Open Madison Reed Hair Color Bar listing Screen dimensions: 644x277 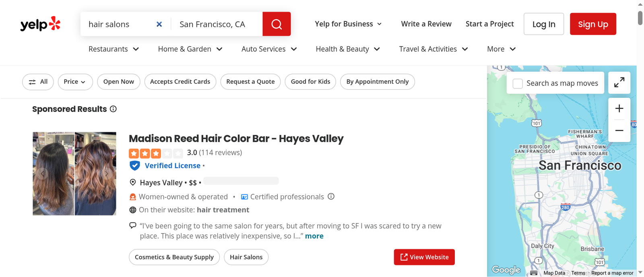[x=236, y=139]
